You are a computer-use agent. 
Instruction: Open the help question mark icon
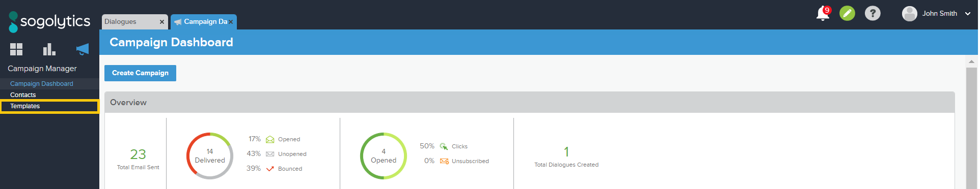point(873,13)
